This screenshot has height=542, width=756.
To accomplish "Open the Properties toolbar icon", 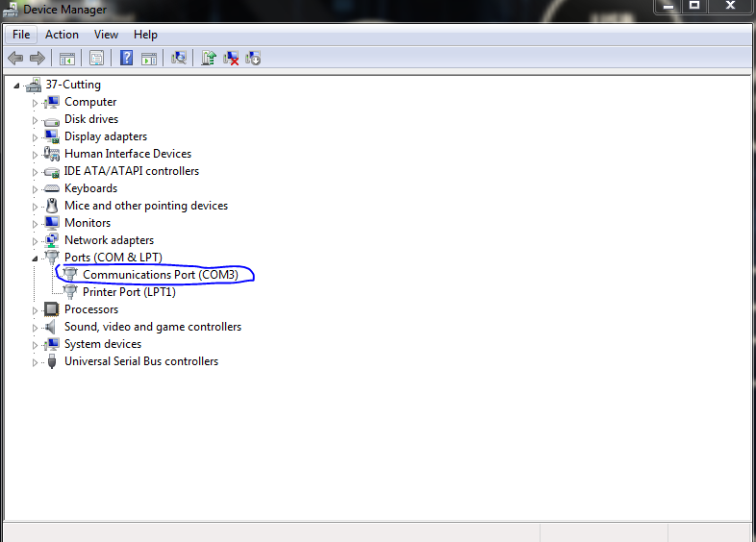I will click(96, 59).
